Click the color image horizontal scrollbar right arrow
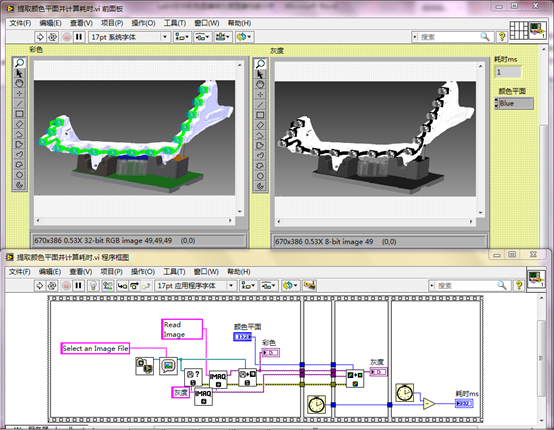The width and height of the screenshot is (554, 430). coord(230,220)
